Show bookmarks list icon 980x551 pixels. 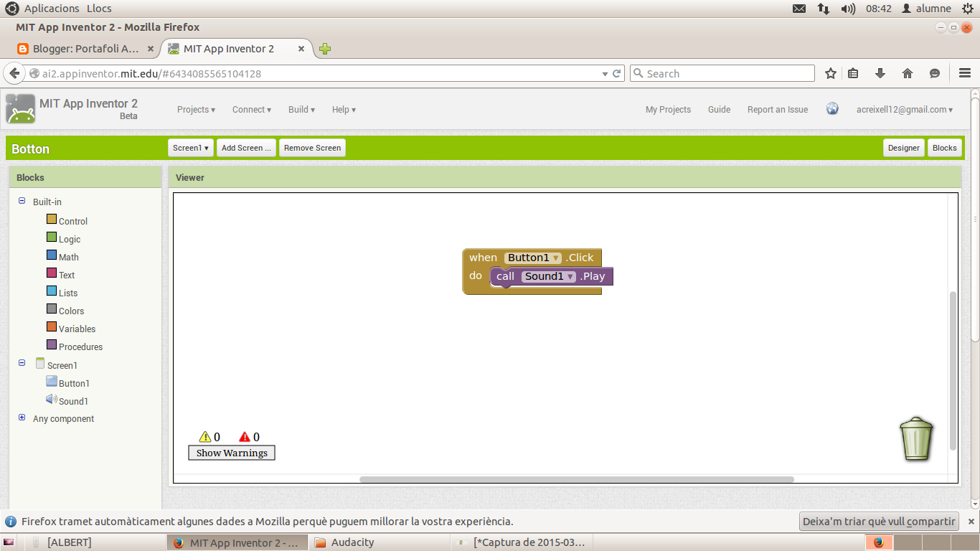pos(853,73)
